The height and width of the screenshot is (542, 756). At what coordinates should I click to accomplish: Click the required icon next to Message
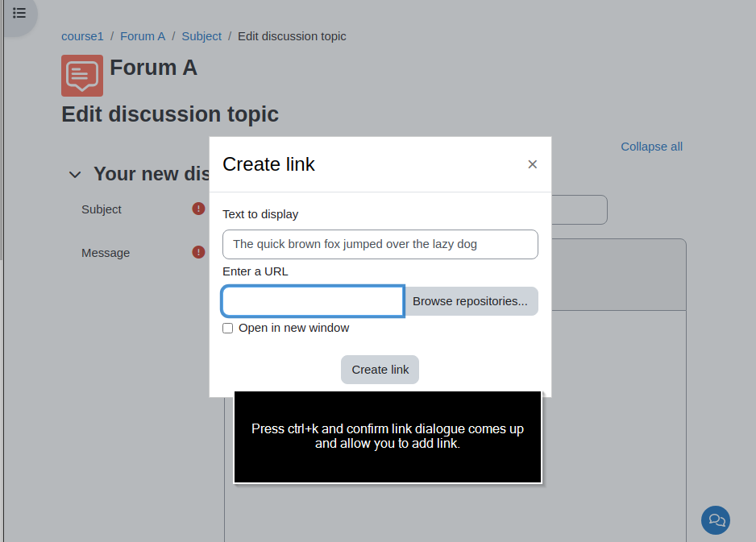[x=198, y=252]
